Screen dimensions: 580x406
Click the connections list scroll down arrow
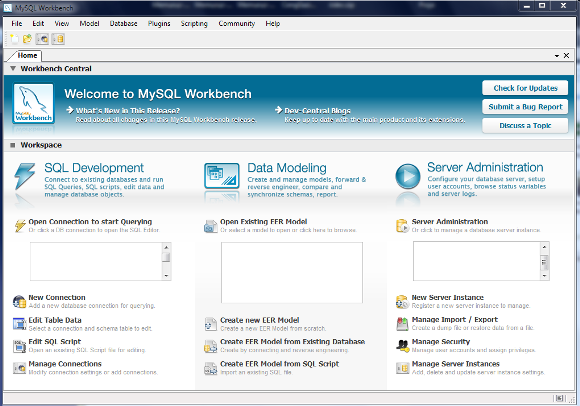[x=166, y=275]
